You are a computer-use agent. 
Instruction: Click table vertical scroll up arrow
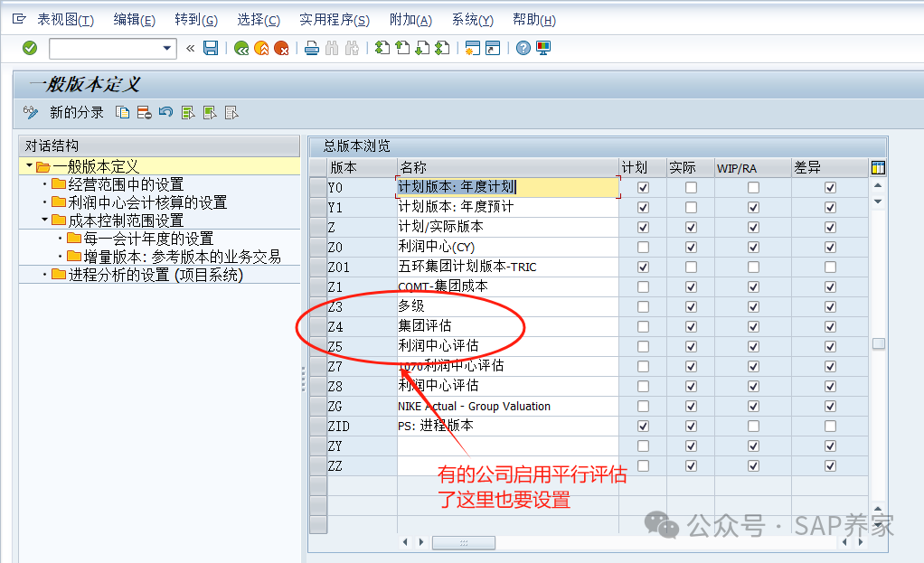pyautogui.click(x=878, y=185)
